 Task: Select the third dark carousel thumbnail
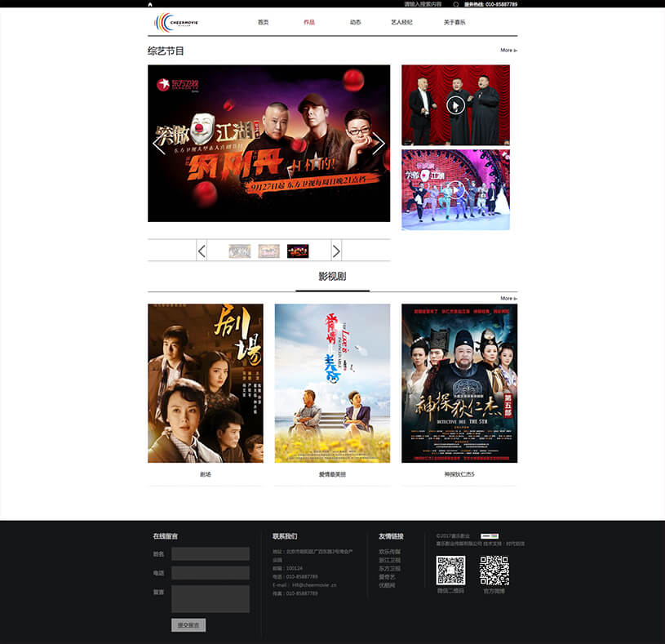(x=298, y=251)
